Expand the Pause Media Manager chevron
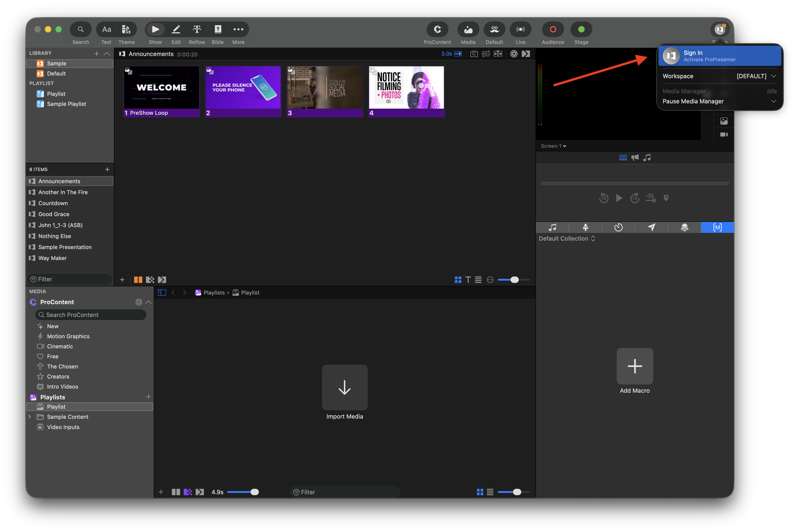Screen dimensions: 800x532 pyautogui.click(x=773, y=101)
